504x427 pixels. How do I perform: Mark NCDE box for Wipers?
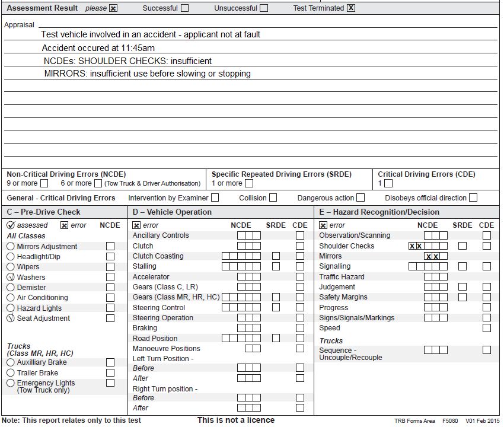(x=110, y=266)
